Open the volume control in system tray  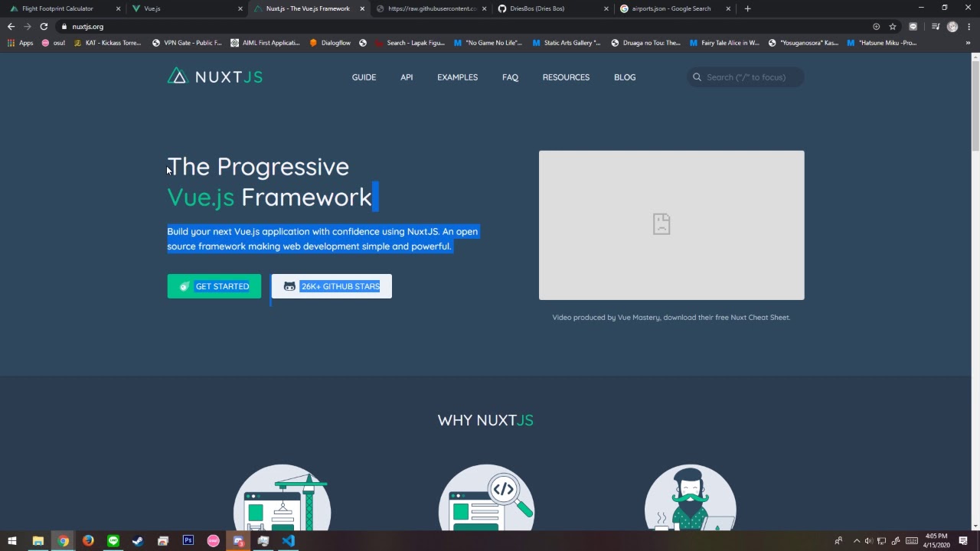(x=869, y=541)
